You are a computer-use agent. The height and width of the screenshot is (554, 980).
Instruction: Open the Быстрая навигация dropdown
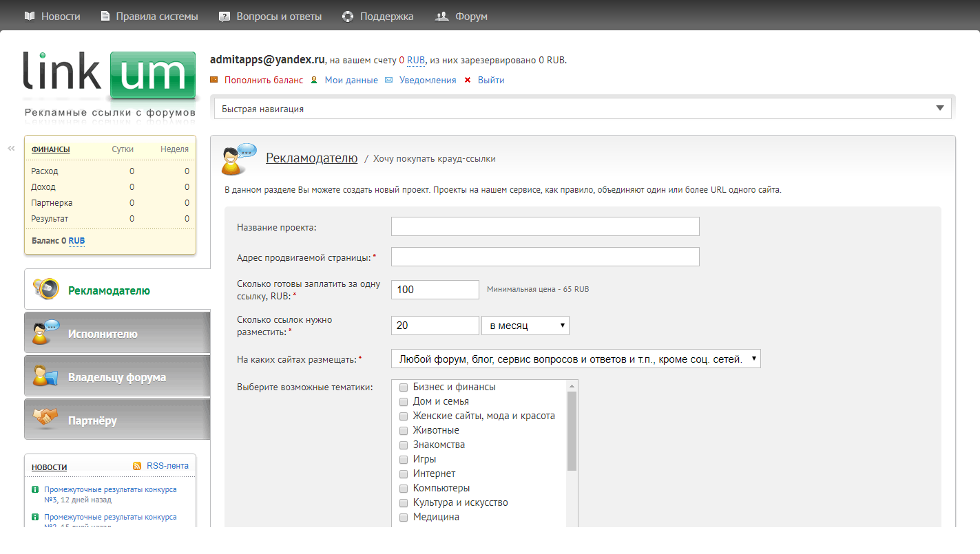[x=583, y=109]
